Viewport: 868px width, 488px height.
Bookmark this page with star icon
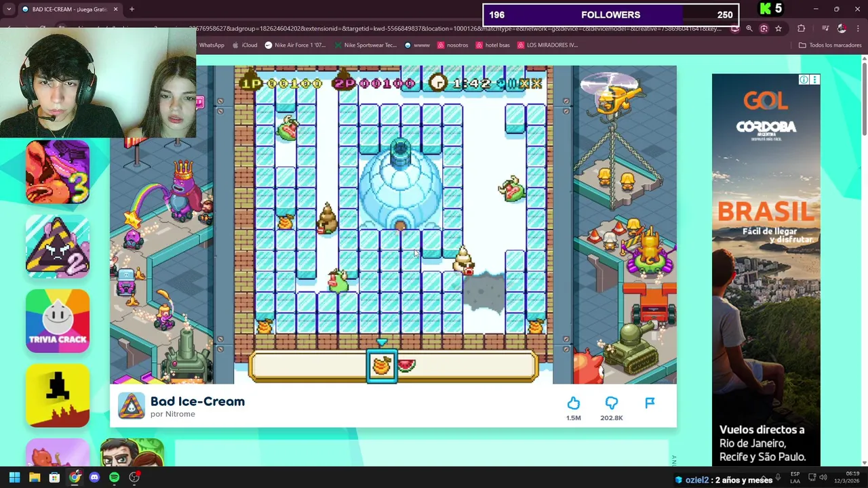tap(778, 28)
